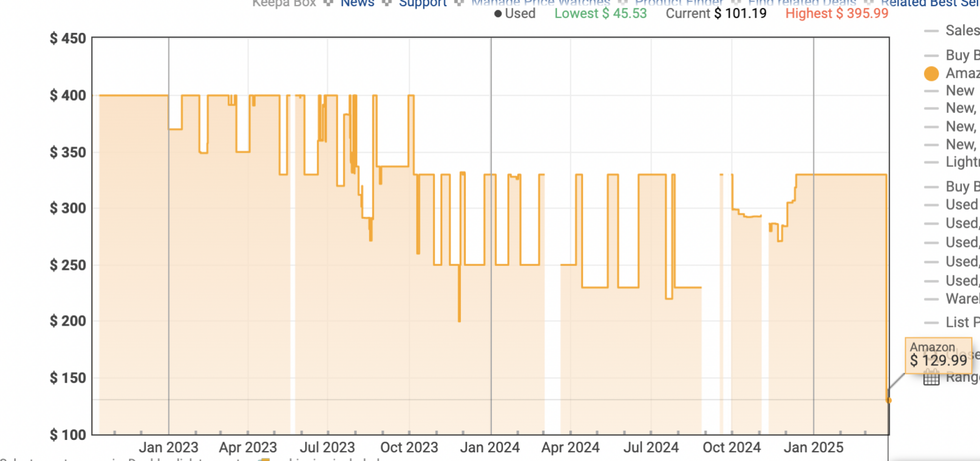The height and width of the screenshot is (461, 980).
Task: Click the 'Apr 2024' date label
Action: (x=570, y=447)
